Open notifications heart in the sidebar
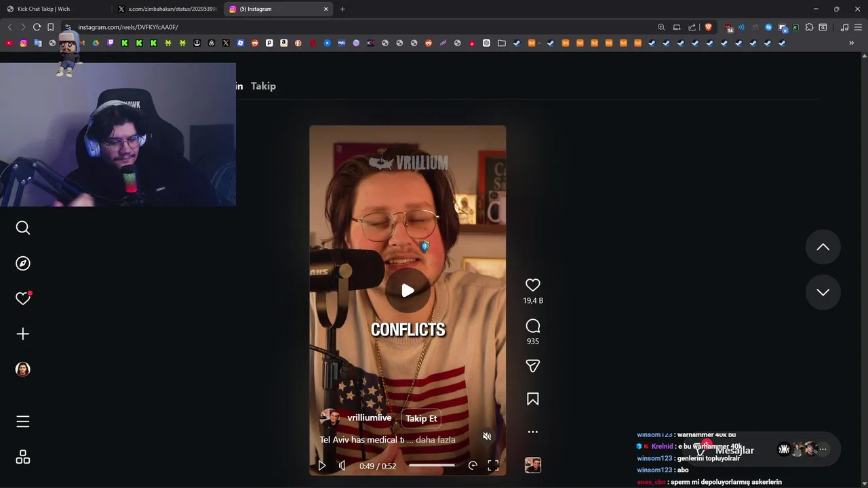 23,298
